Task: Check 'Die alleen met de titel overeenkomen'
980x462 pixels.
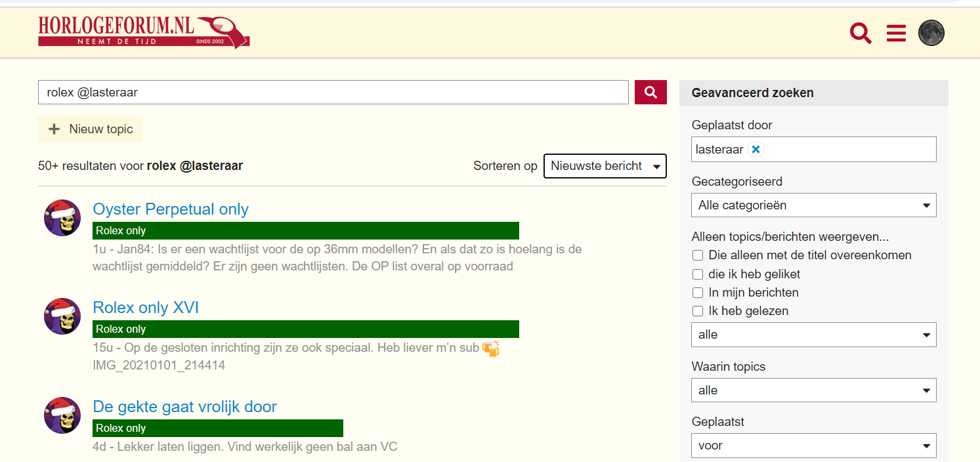Action: tap(698, 255)
